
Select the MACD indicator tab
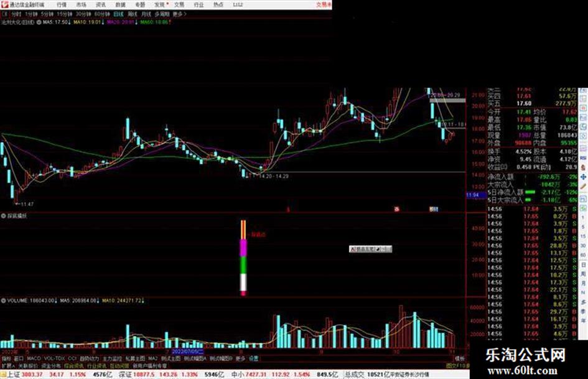34,358
